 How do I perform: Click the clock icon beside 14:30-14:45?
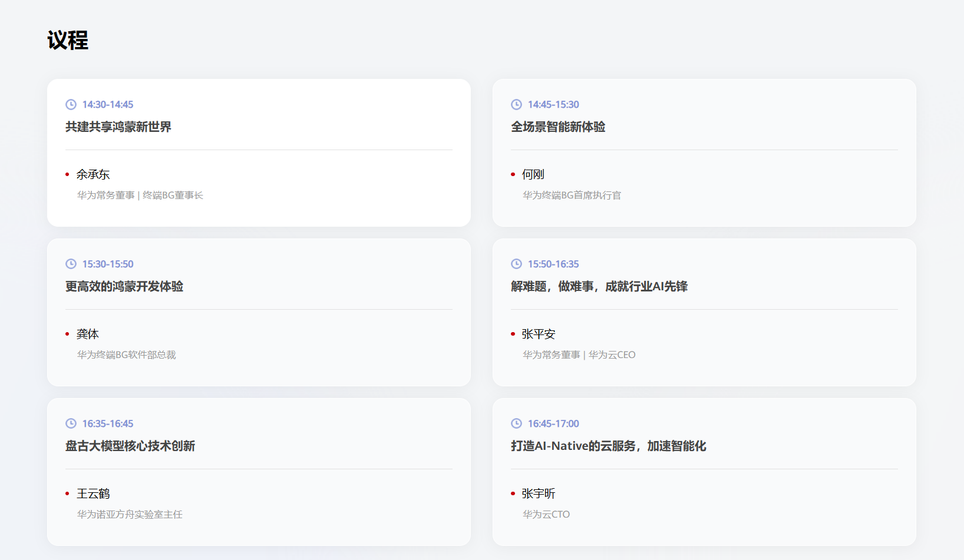(71, 104)
